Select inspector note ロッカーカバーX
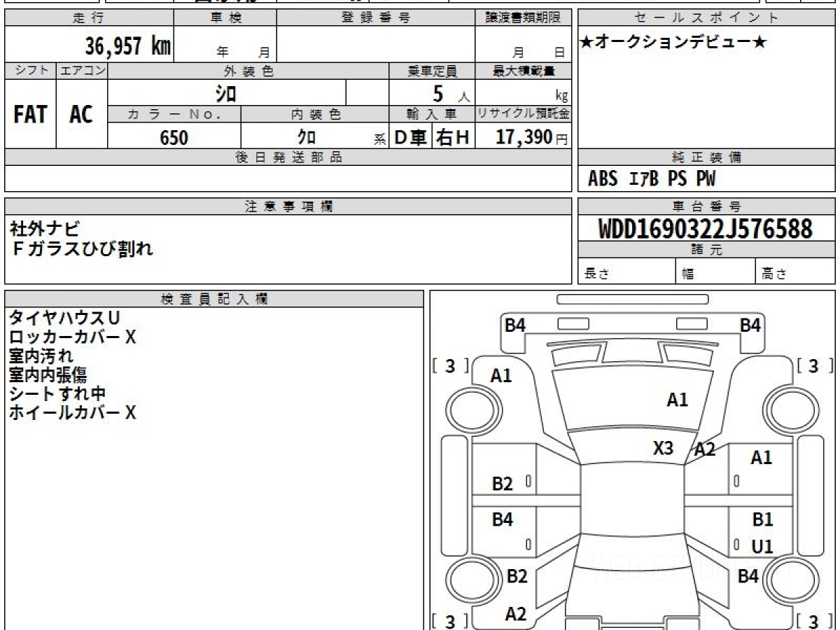 pyautogui.click(x=72, y=337)
